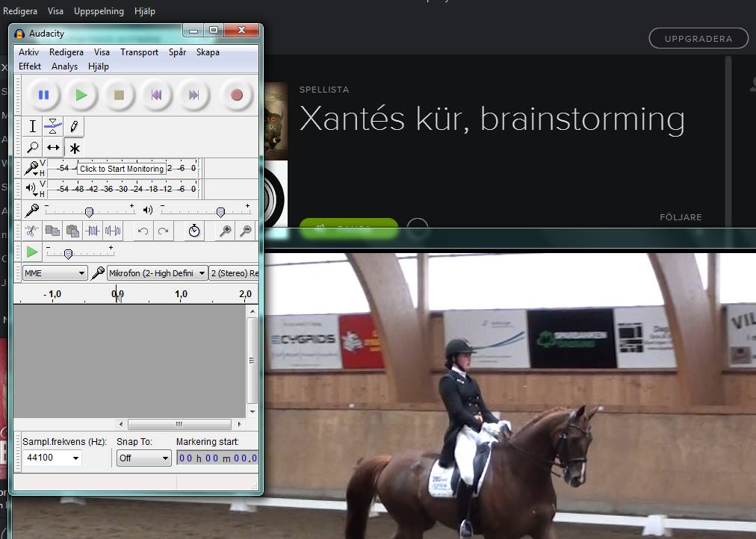
Task: Click the Trim audio toolbar icon
Action: [93, 231]
